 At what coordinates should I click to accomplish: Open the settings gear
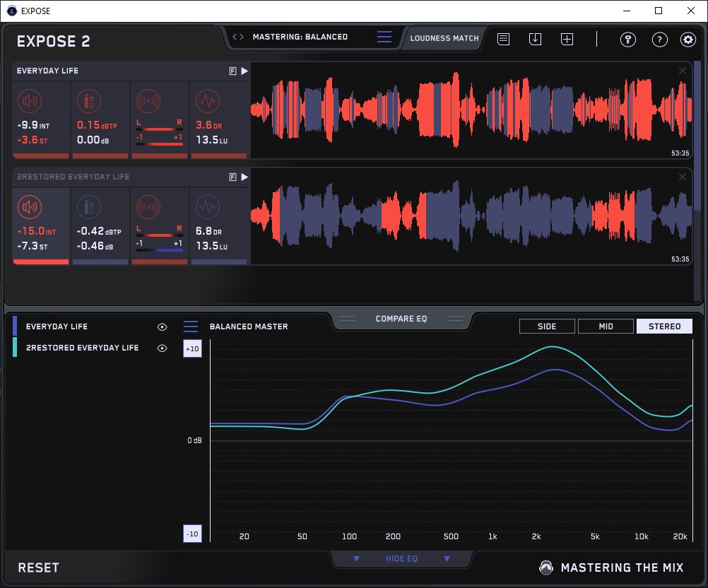click(688, 40)
